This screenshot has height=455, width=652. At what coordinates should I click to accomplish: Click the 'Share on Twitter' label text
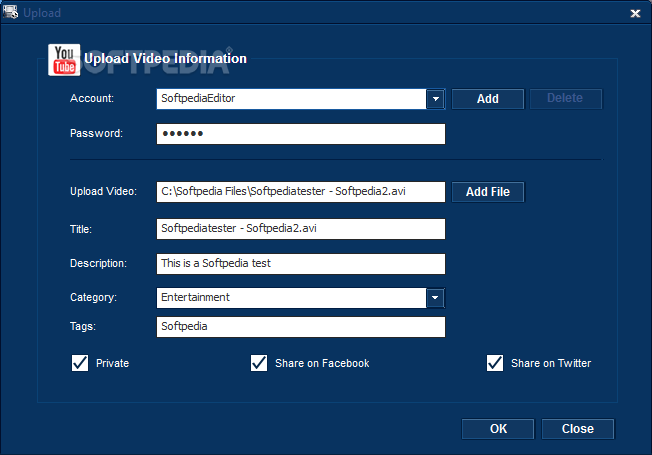pyautogui.click(x=551, y=363)
